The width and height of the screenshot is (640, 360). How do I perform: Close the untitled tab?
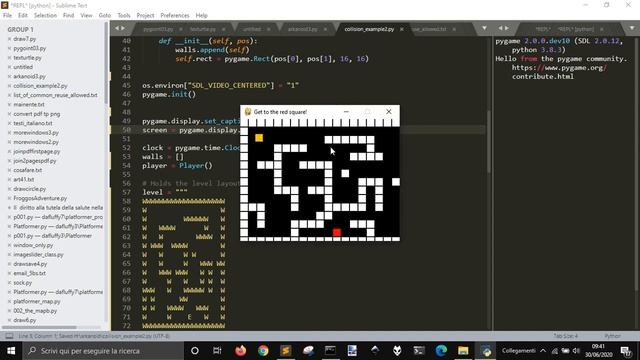click(x=269, y=29)
